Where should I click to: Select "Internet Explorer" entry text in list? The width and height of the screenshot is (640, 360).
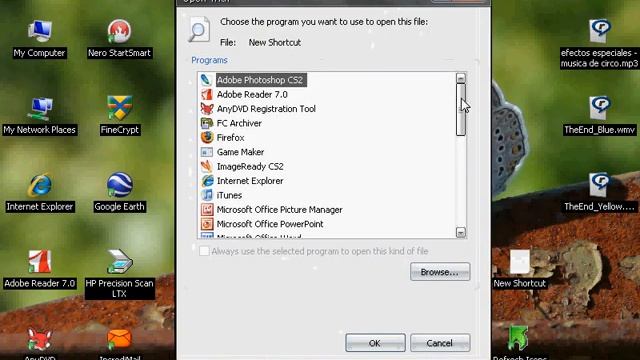click(250, 181)
